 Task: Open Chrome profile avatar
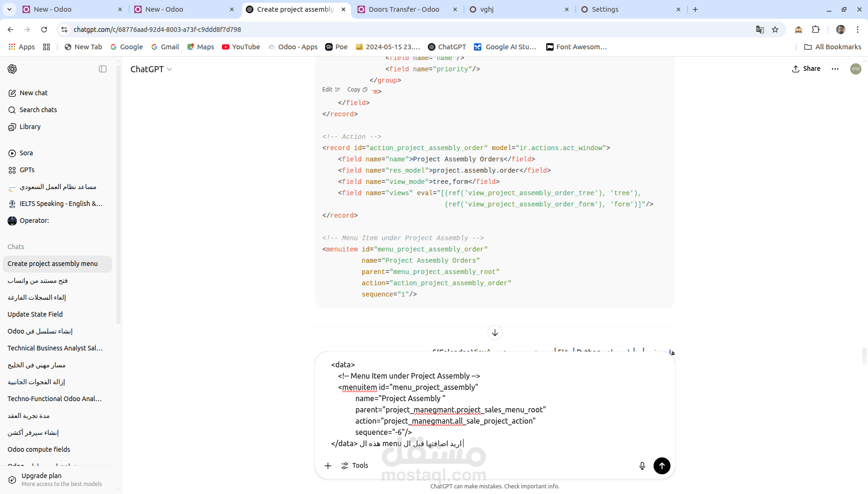coord(841,30)
